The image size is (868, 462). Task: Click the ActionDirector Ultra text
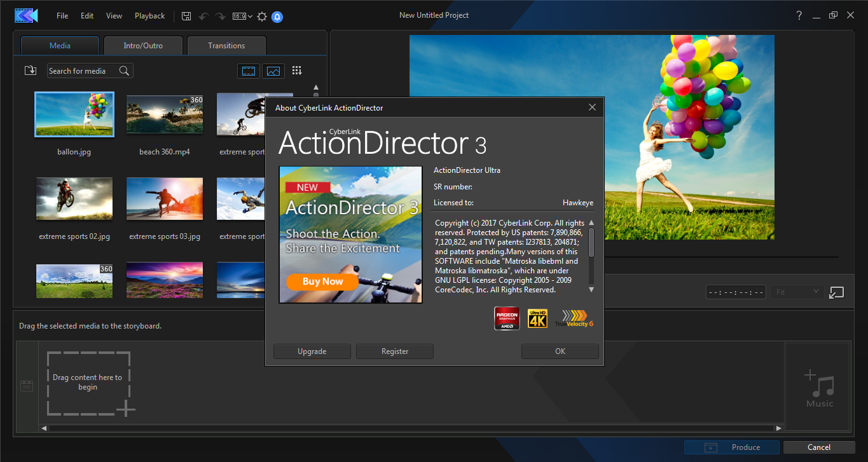tap(467, 170)
